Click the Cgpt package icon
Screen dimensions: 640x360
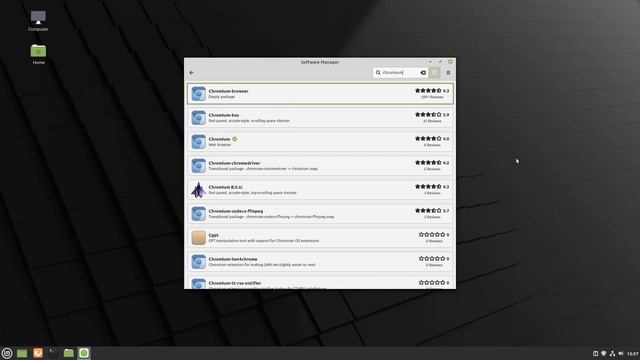199,238
